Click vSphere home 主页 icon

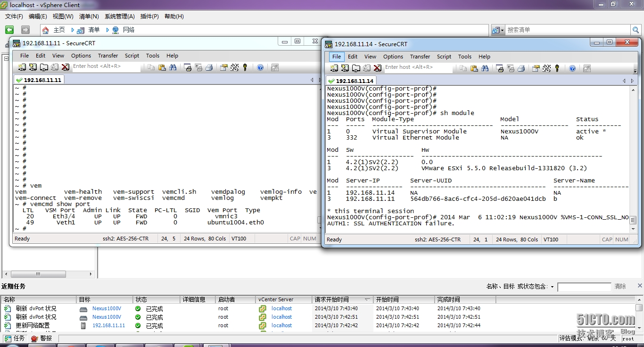[x=46, y=30]
